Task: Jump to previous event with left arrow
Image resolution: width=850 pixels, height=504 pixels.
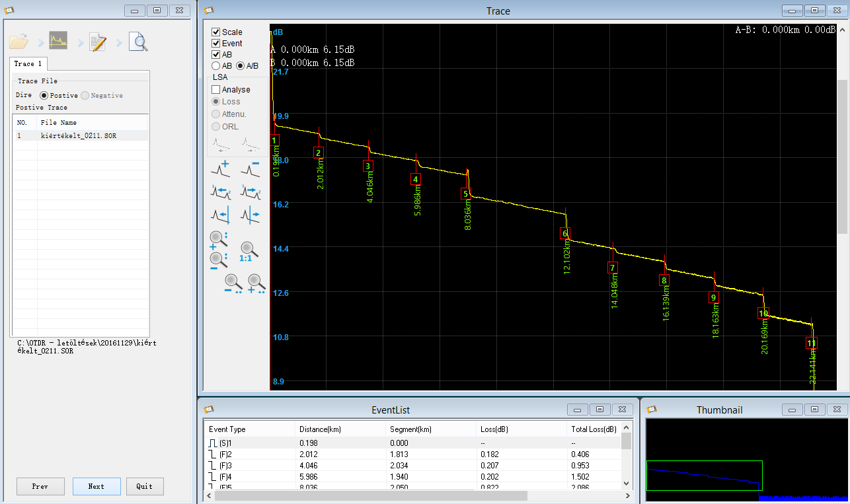Action: [220, 191]
